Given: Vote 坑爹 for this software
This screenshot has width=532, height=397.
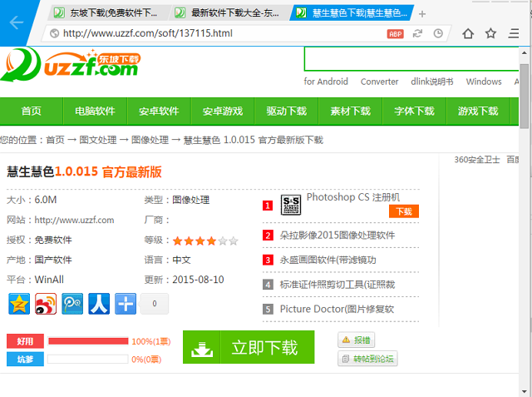Looking at the screenshot, I should pos(25,360).
